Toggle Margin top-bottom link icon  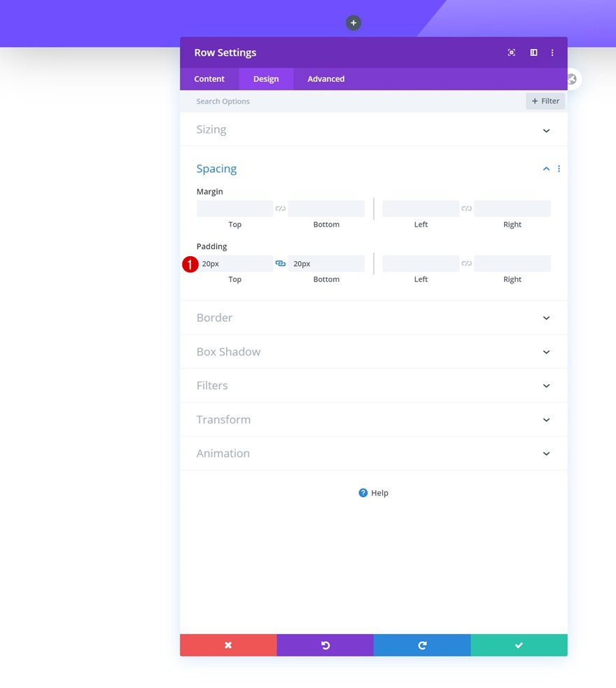[x=281, y=209]
